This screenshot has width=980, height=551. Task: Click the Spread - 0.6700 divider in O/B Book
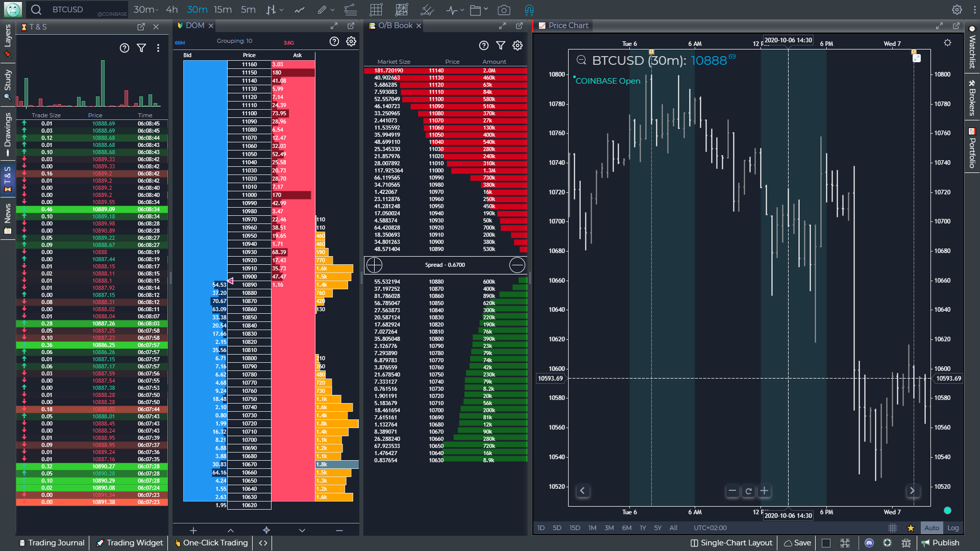[445, 265]
